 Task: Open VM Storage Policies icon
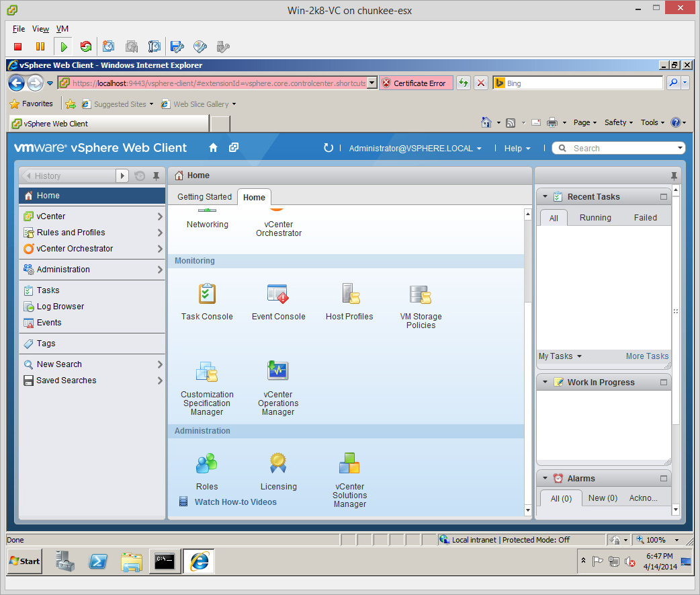point(421,294)
